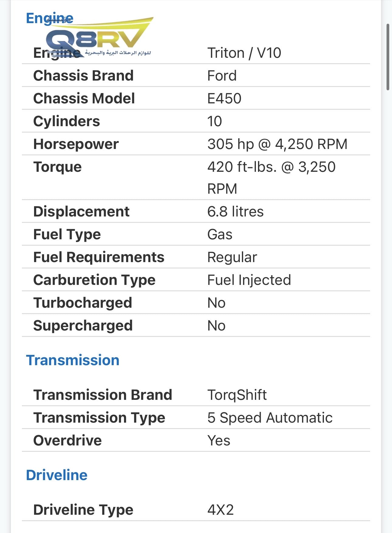Click the vertical scrollbar thumb

click(388, 57)
